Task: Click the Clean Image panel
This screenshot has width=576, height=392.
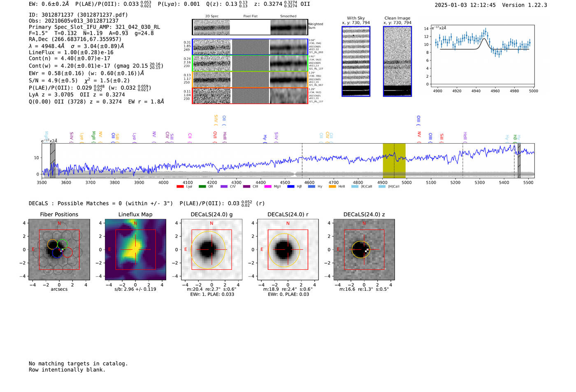Action: (397, 61)
